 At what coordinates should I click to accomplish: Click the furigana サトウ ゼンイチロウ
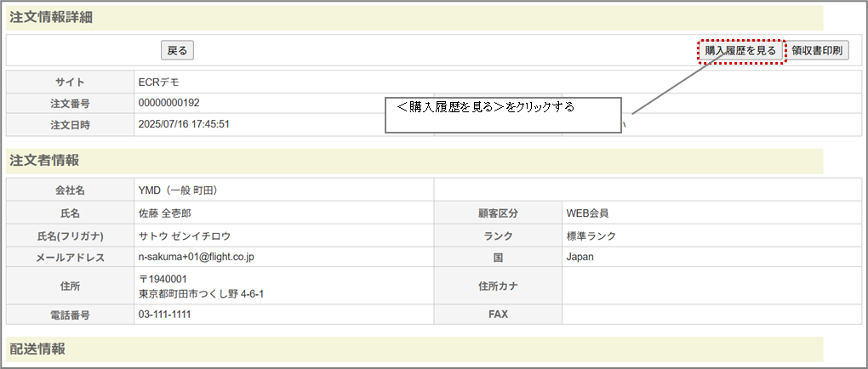184,236
